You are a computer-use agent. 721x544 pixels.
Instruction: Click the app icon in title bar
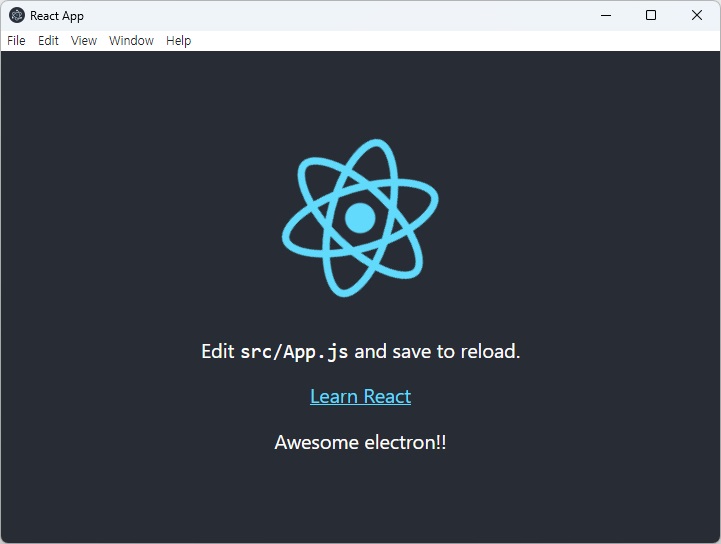[x=17, y=16]
